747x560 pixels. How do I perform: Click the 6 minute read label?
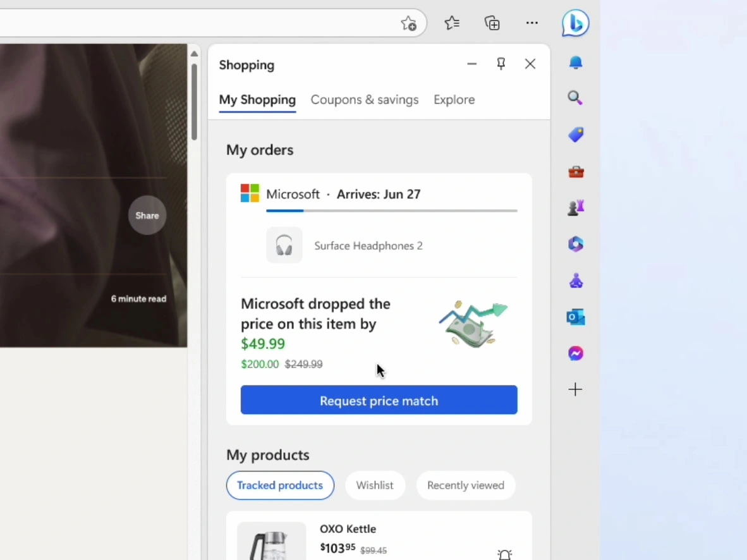tap(138, 299)
